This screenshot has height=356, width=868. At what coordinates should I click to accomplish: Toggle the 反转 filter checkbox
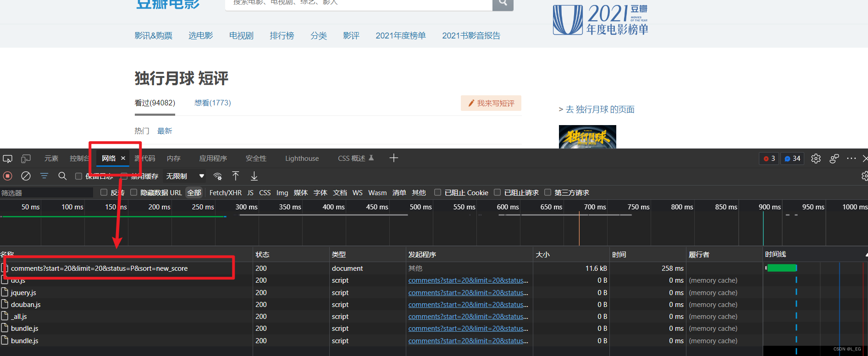104,192
